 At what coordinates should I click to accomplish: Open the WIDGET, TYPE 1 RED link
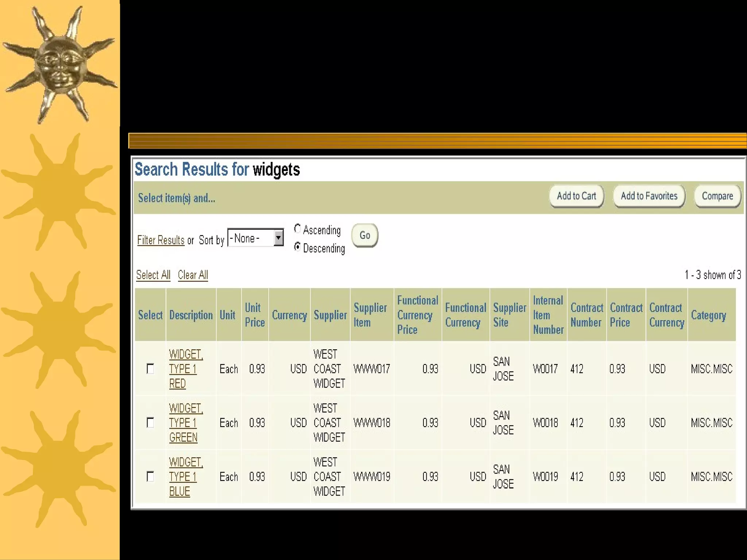coord(186,369)
